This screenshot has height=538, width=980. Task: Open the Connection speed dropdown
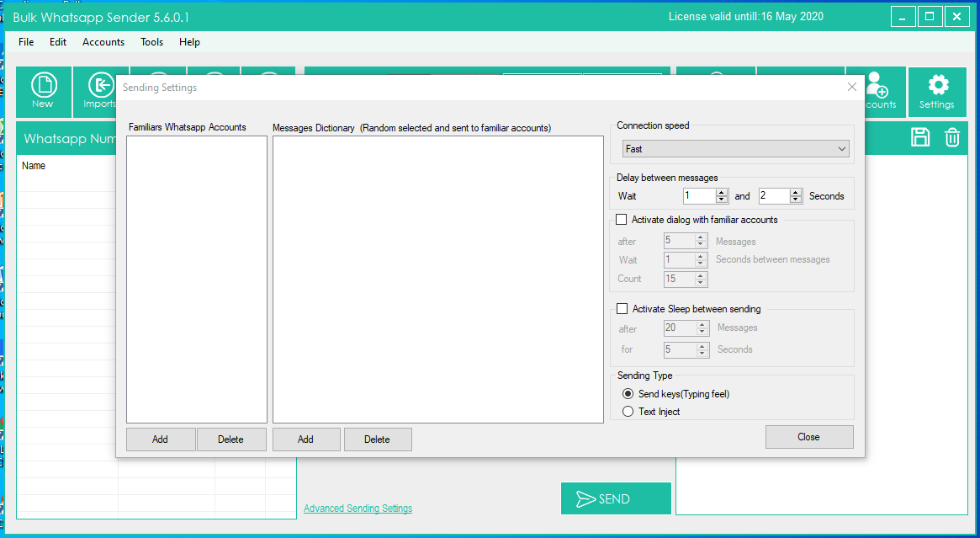pyautogui.click(x=736, y=149)
